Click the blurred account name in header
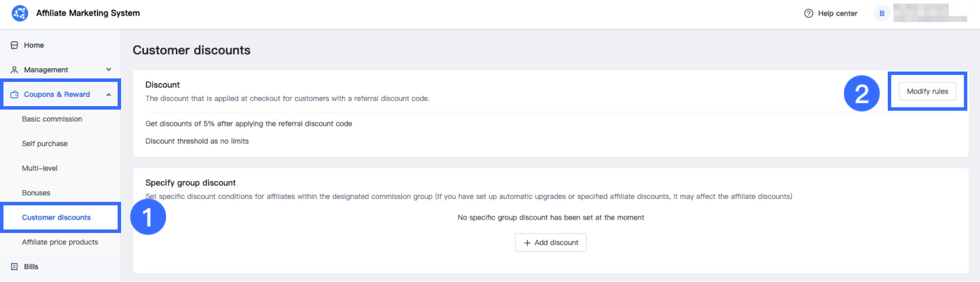Viewport: 980px width, 282px height. click(x=929, y=13)
